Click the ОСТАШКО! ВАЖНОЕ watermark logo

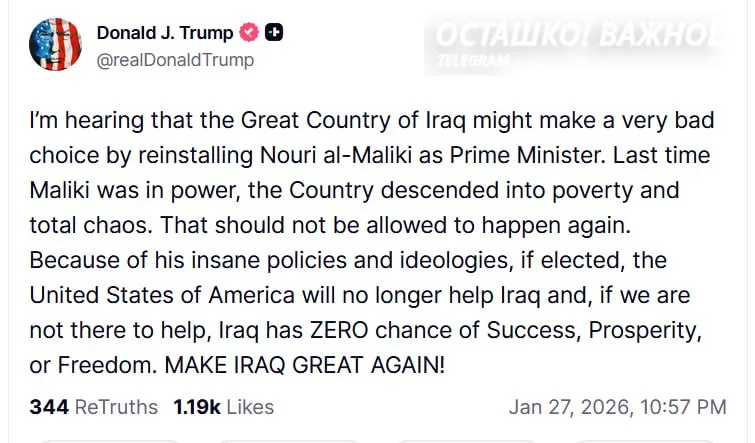tap(577, 34)
